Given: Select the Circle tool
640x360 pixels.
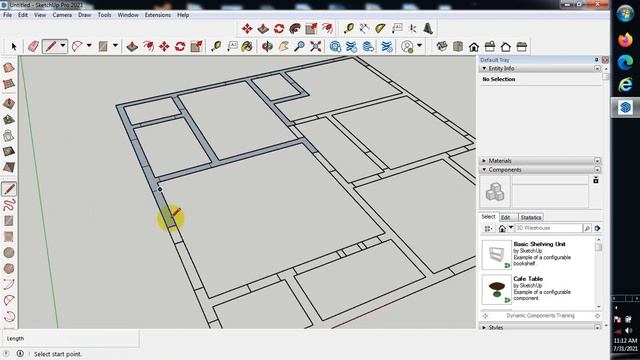Looking at the screenshot, I should pos(9,252).
